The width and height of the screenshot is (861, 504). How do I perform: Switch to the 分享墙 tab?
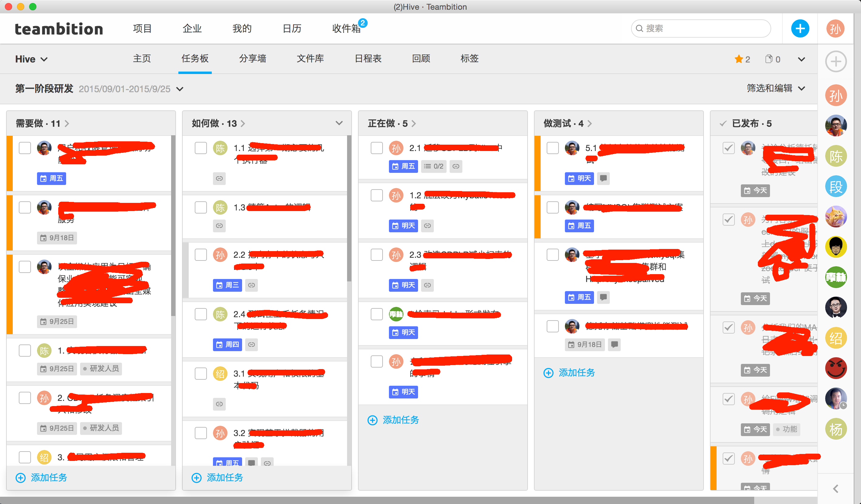point(252,59)
